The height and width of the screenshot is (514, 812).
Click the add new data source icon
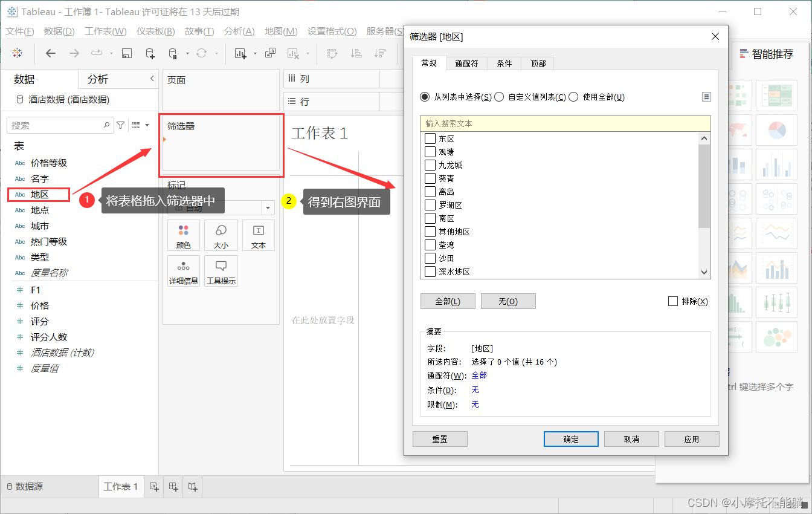pos(150,53)
